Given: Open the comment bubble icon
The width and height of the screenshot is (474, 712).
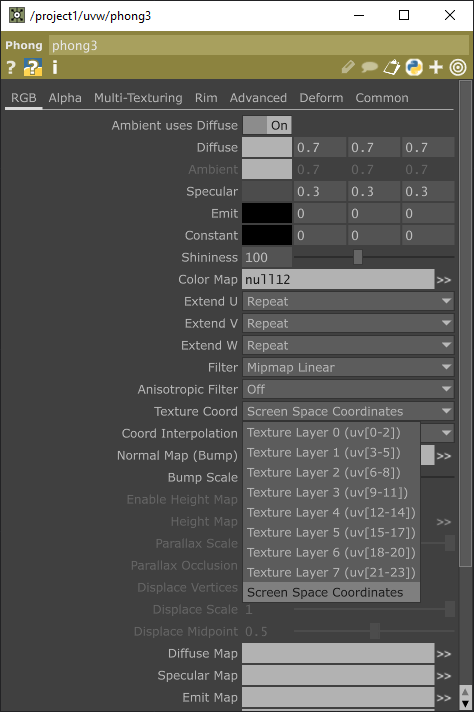Looking at the screenshot, I should pos(370,68).
